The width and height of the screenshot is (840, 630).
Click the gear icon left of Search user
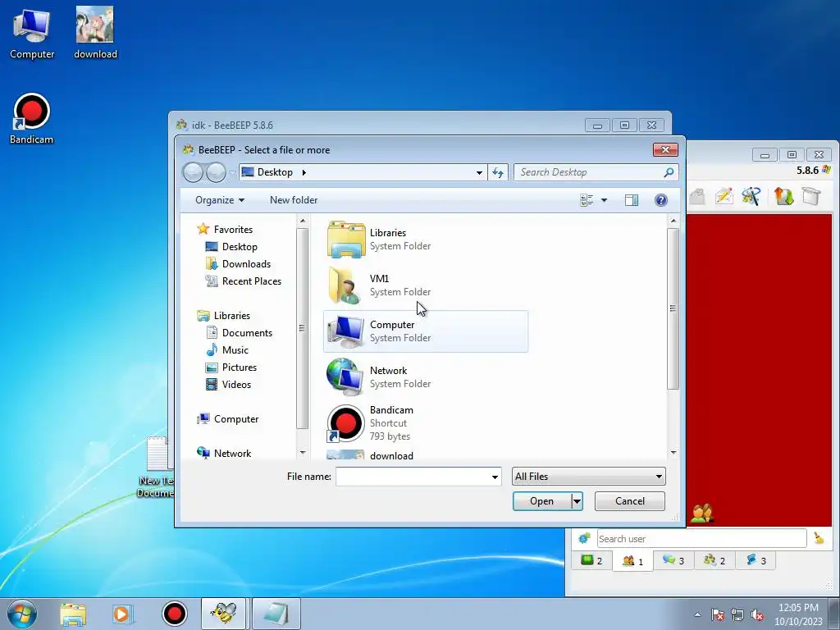[x=584, y=538]
